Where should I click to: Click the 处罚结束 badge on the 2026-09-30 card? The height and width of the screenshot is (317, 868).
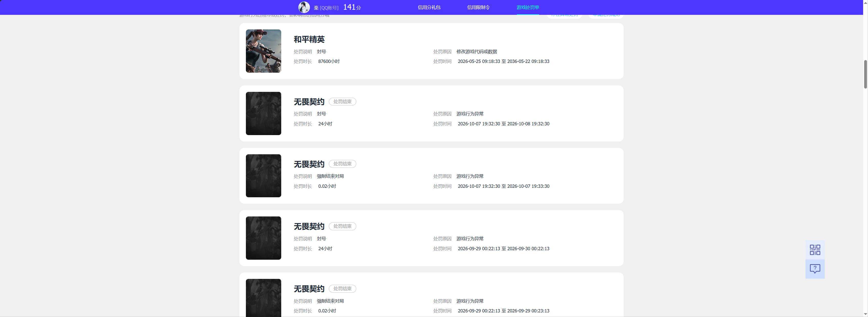point(342,226)
